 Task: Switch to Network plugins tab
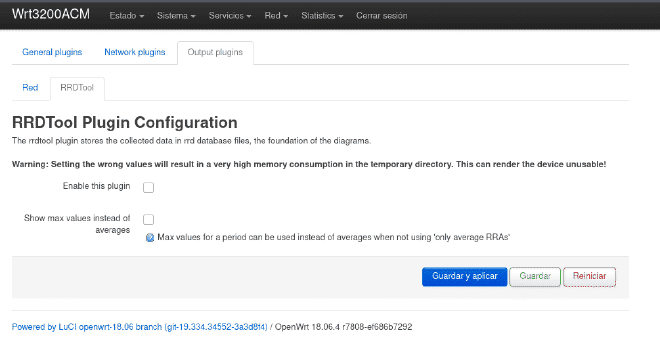click(x=135, y=52)
